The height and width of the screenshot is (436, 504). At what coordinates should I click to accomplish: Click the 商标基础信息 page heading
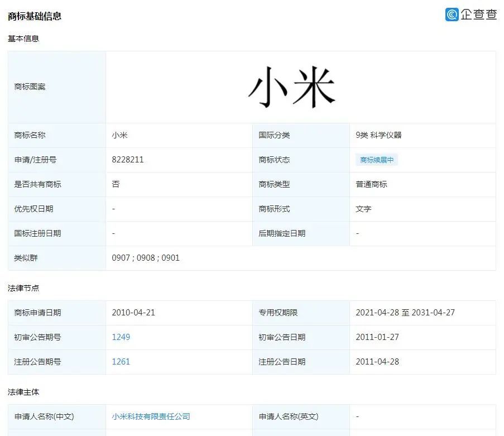coord(35,16)
